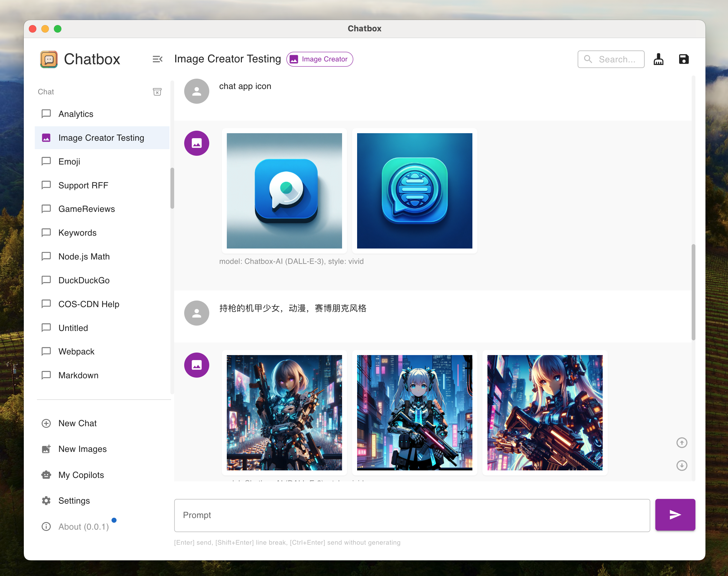The height and width of the screenshot is (576, 728).
Task: Click the add-image icon for New Images
Action: pyautogui.click(x=46, y=449)
